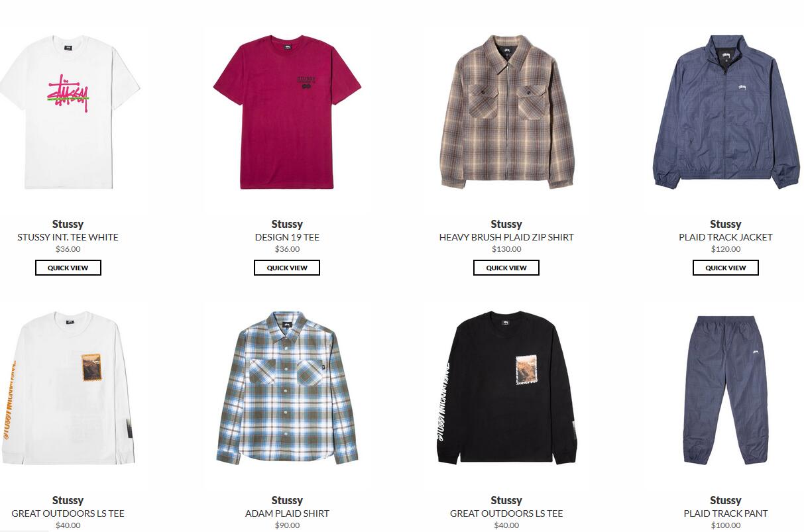The height and width of the screenshot is (532, 804).
Task: Follow the DESIGN 19 TEE product link
Action: point(287,237)
